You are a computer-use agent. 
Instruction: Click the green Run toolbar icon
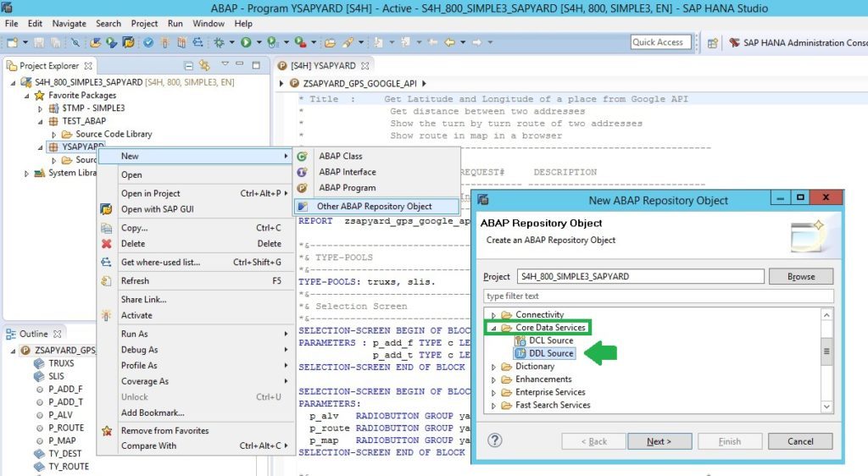246,42
